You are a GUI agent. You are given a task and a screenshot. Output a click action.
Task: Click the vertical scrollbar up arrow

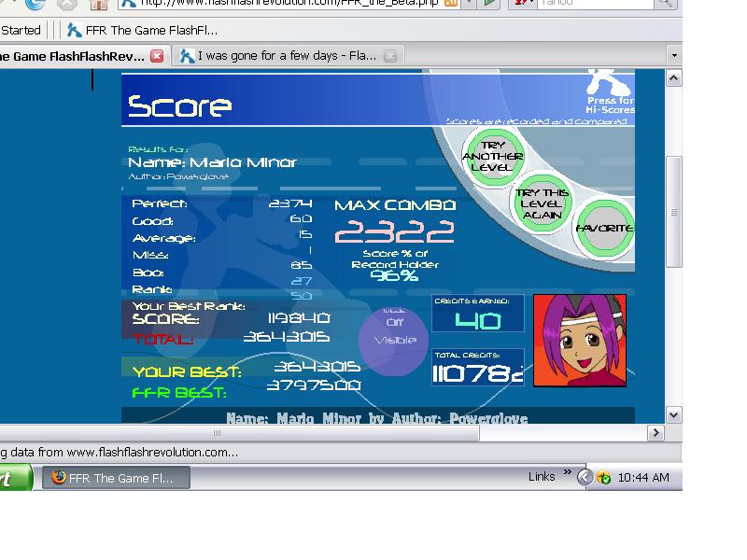pyautogui.click(x=673, y=78)
